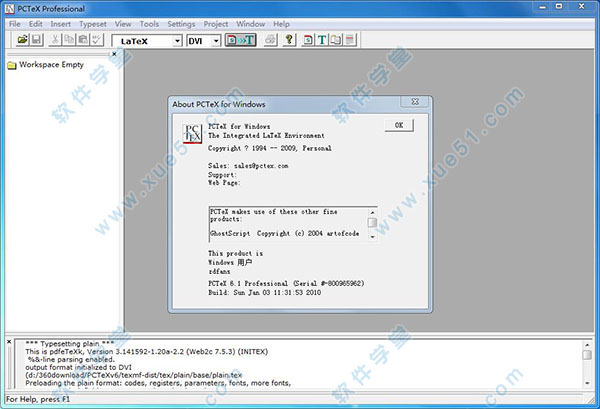The image size is (600, 409).
Task: Click the Typeset source-to-T button
Action: click(240, 40)
